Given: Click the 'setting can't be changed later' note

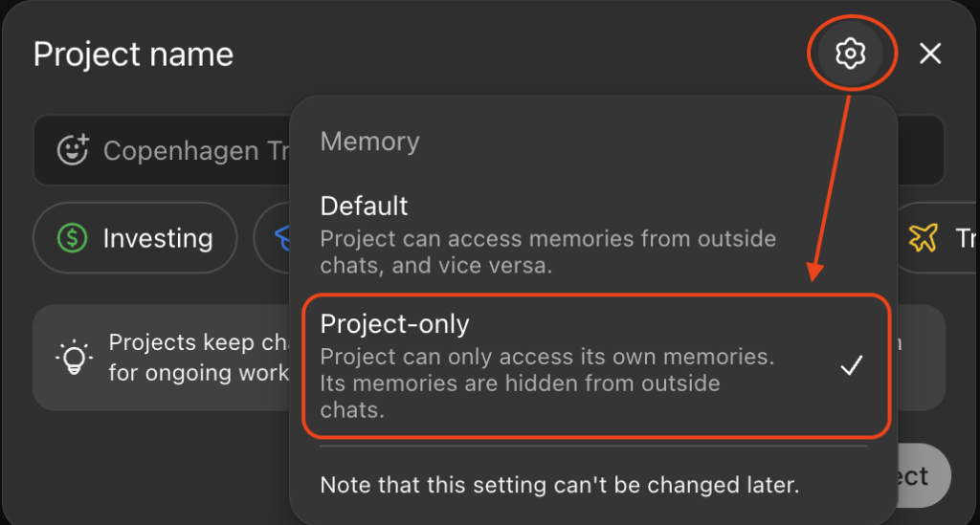Looking at the screenshot, I should tap(559, 485).
